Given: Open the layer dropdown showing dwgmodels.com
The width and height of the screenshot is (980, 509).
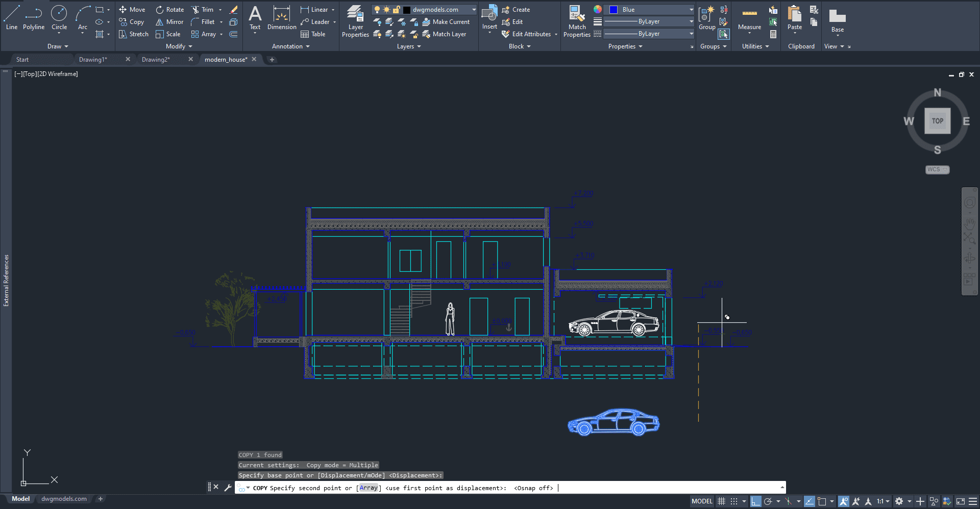Looking at the screenshot, I should pyautogui.click(x=474, y=9).
